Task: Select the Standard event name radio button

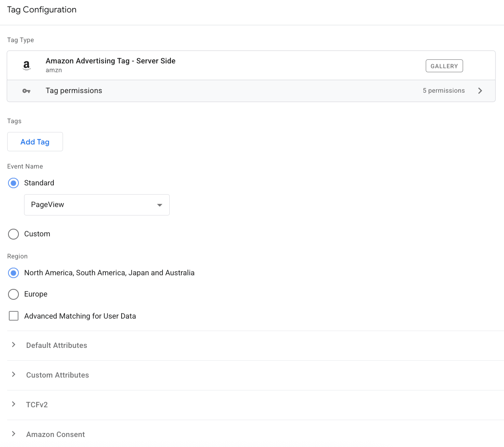Action: [13, 183]
